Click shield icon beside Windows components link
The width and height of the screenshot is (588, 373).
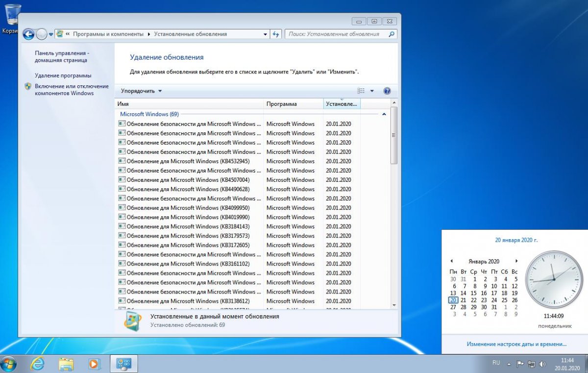(x=28, y=86)
